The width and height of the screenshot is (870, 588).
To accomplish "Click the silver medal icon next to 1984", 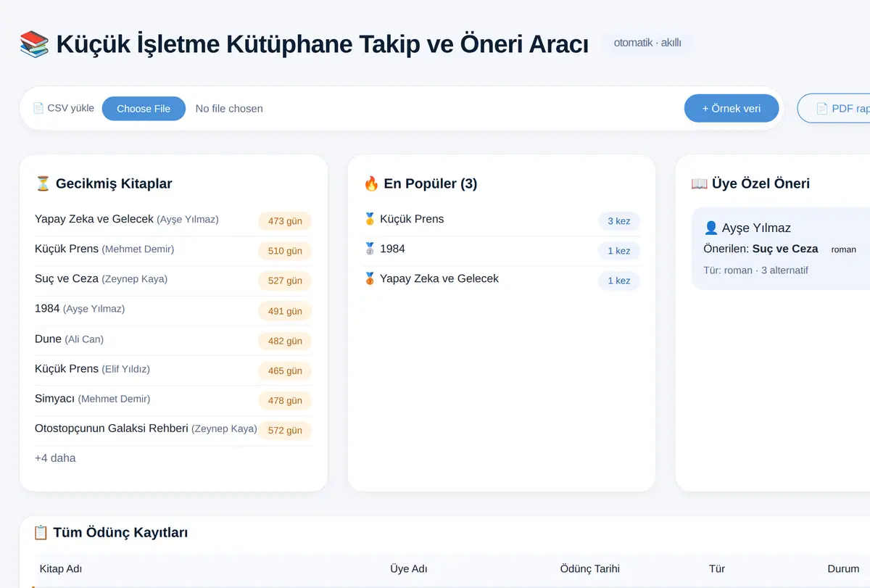I will [x=370, y=249].
